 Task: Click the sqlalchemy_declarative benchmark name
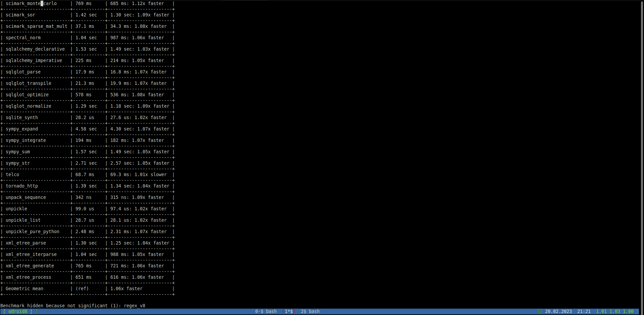35,49
